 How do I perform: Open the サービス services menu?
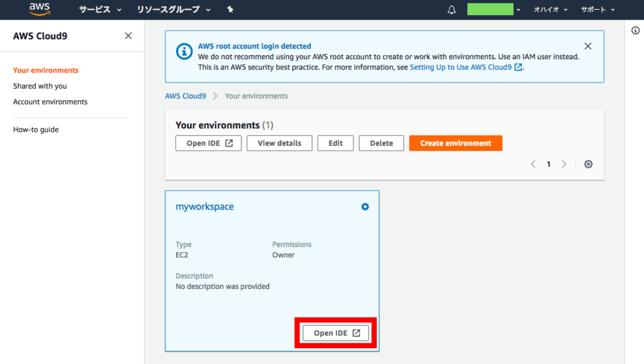(x=100, y=9)
